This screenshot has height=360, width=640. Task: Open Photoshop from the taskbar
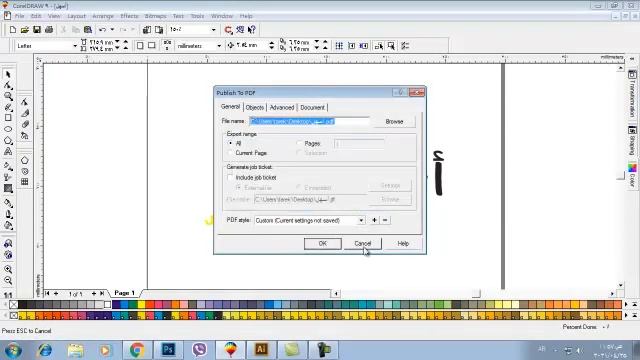click(x=168, y=350)
